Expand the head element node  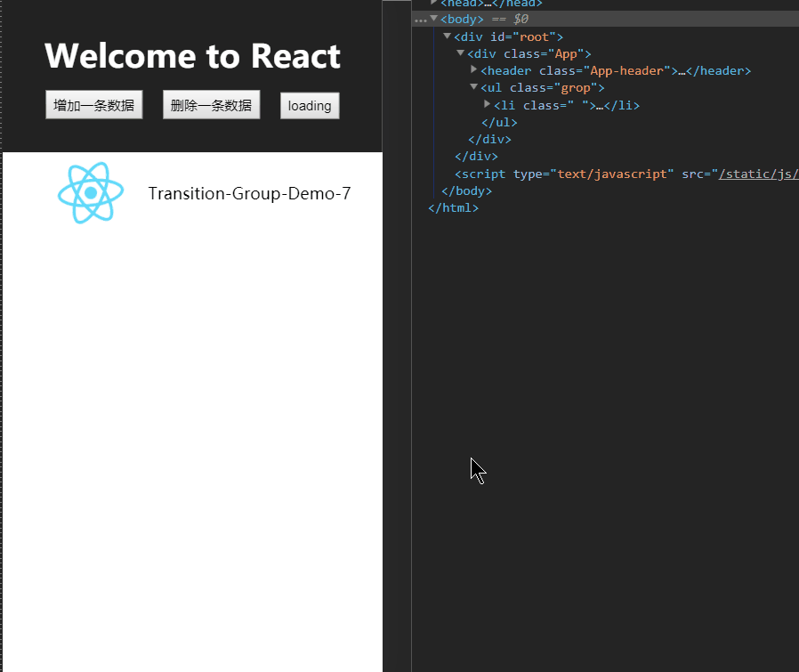(433, 3)
